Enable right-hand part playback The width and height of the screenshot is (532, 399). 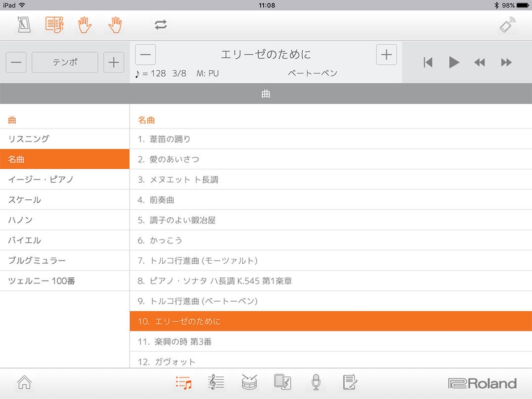click(115, 25)
